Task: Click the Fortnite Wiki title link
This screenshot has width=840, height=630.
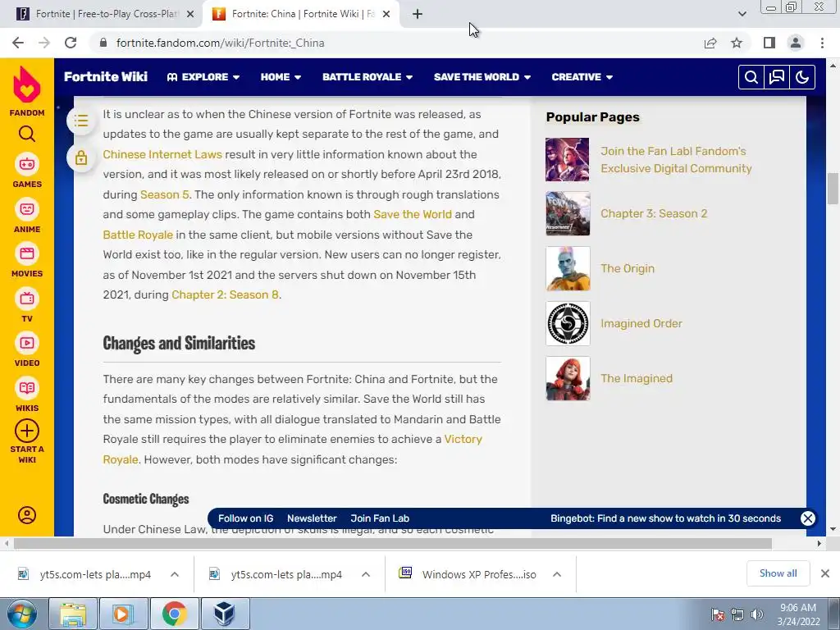Action: point(106,76)
